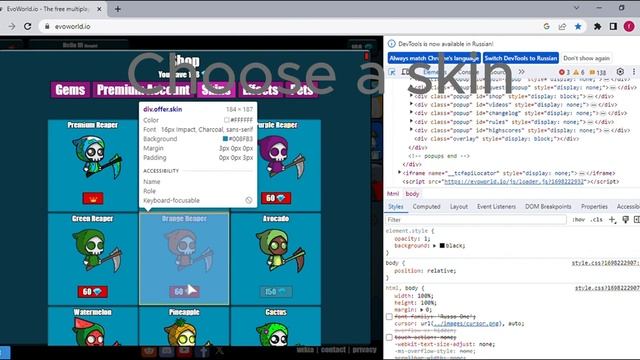Show more DevTools tabs chevron
Viewport: 640px width, 360px height.
521,72
